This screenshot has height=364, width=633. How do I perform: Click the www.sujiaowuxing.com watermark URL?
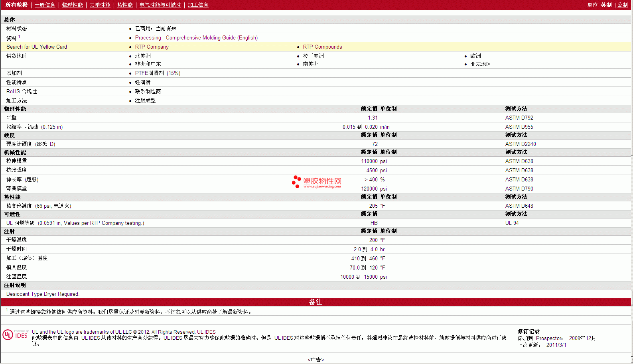coord(322,186)
